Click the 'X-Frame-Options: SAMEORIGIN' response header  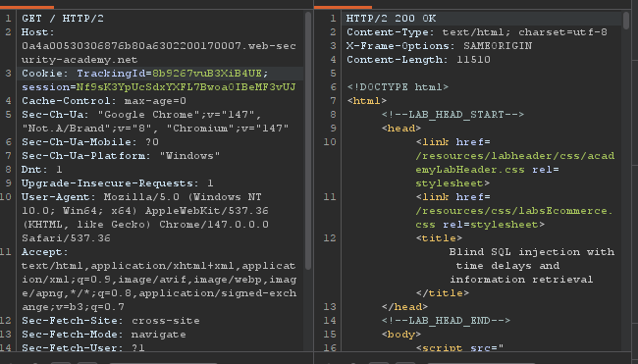point(439,46)
